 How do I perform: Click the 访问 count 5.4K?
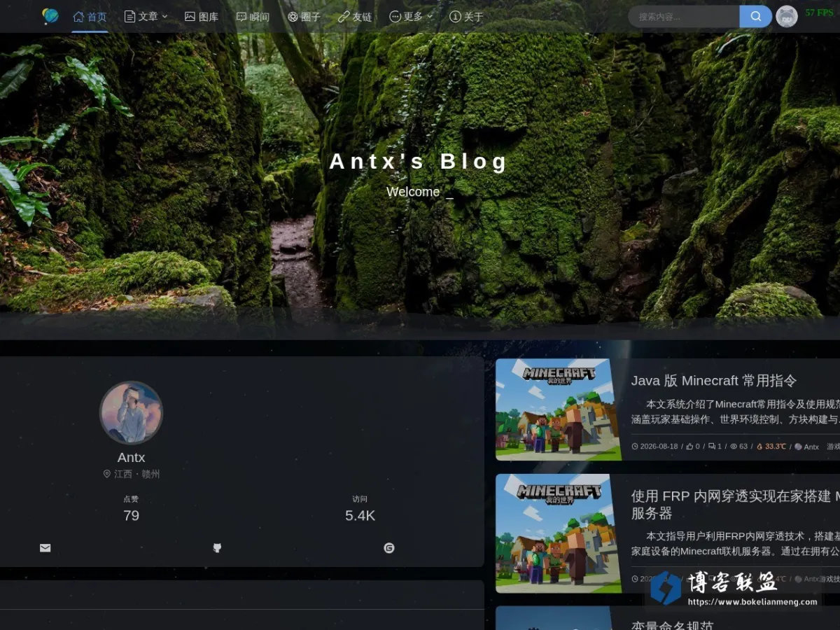(x=360, y=516)
